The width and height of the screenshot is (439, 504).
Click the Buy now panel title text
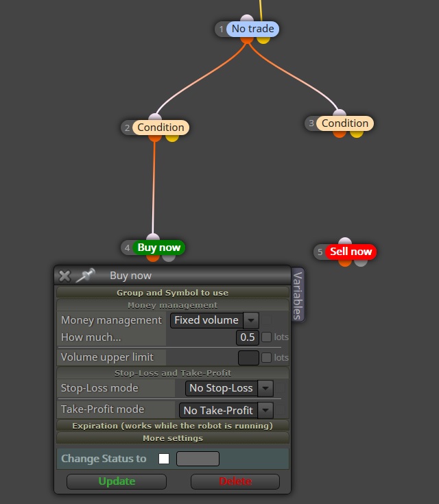pyautogui.click(x=130, y=276)
